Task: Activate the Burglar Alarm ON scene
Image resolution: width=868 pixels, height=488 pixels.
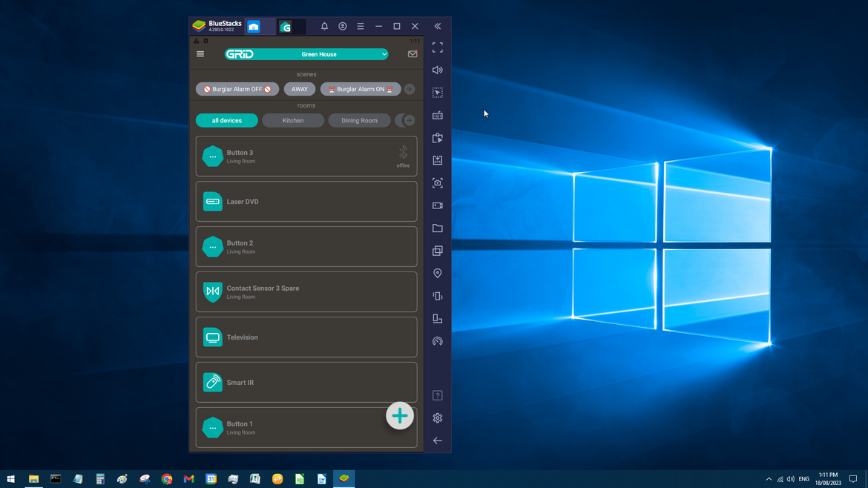Action: click(361, 89)
